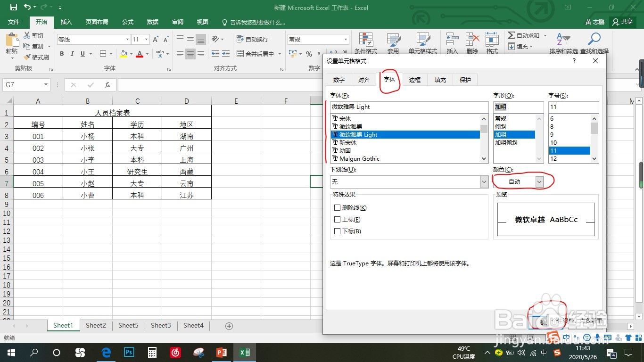Click Merge and Center (合并后居中)
The image size is (644, 362).
pyautogui.click(x=256, y=54)
